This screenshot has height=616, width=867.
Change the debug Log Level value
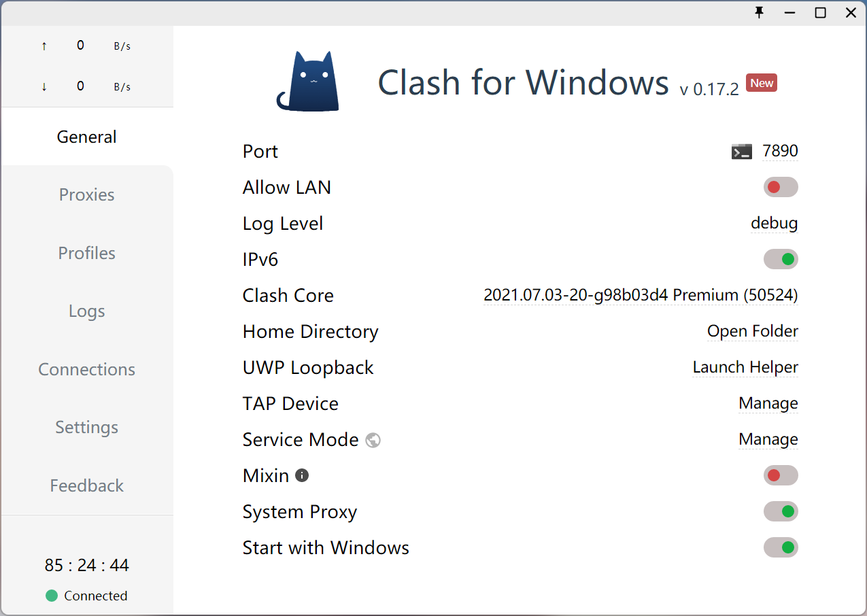[774, 223]
